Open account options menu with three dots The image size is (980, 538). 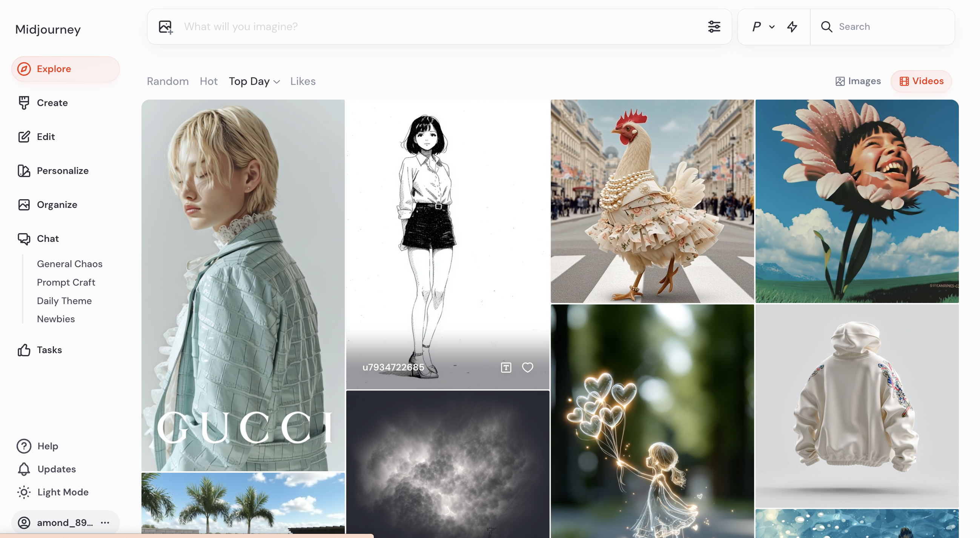(105, 523)
